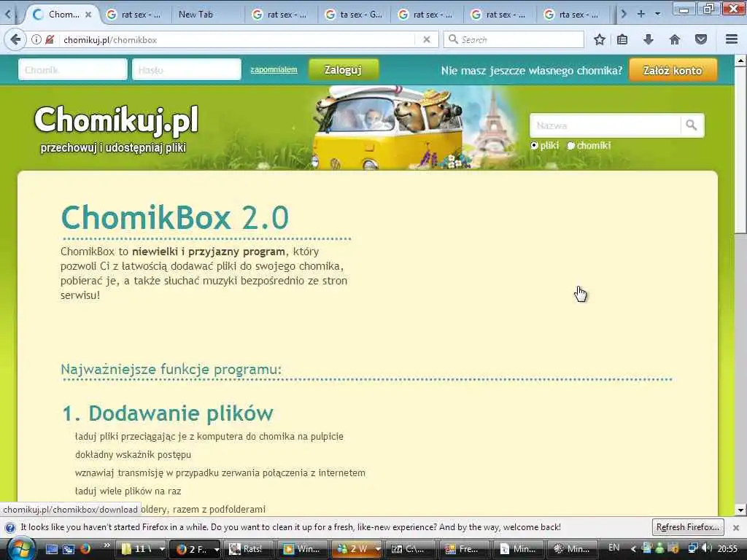Open the Fre... taskbar button
The width and height of the screenshot is (747, 560).
(463, 549)
